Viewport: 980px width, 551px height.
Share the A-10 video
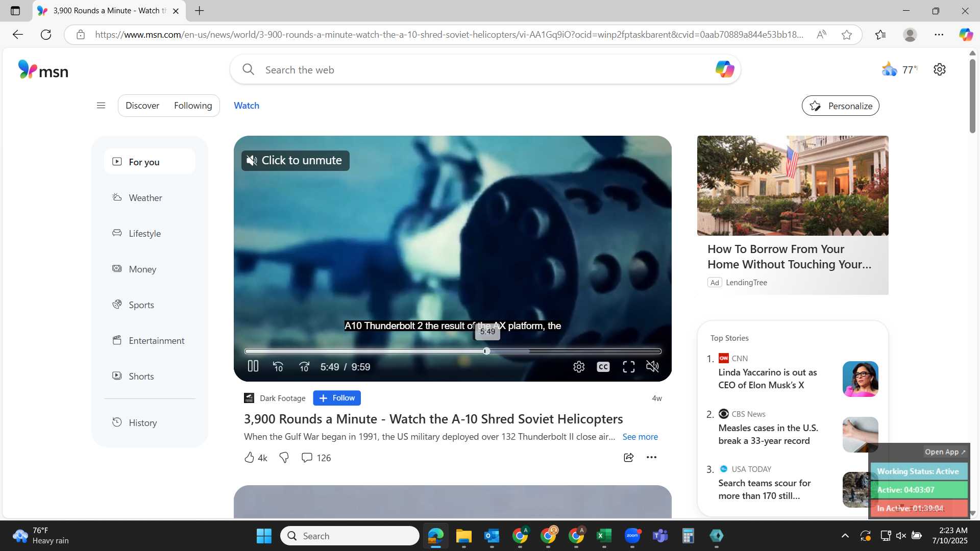point(629,458)
